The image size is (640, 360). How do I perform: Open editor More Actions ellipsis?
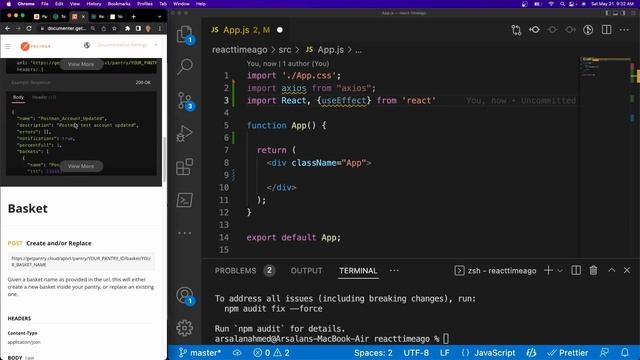point(624,30)
